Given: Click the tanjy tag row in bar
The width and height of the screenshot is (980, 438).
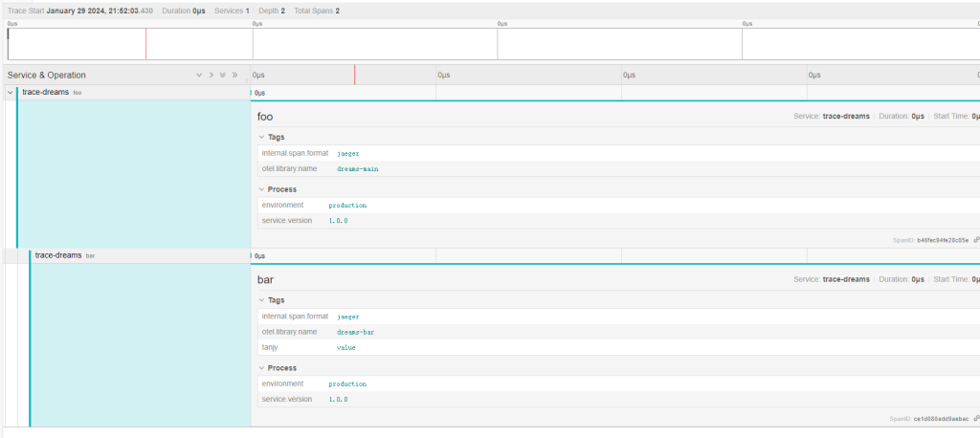Looking at the screenshot, I should pyautogui.click(x=612, y=347).
